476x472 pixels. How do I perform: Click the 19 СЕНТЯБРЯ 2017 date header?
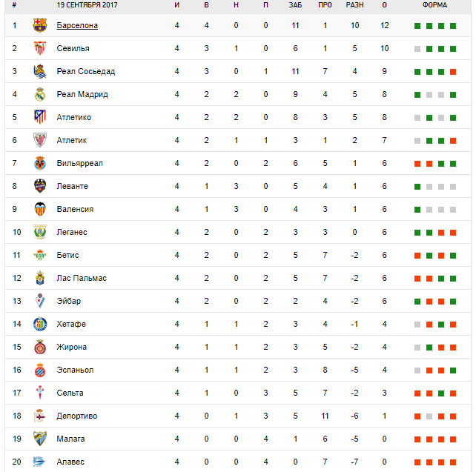pos(87,4)
